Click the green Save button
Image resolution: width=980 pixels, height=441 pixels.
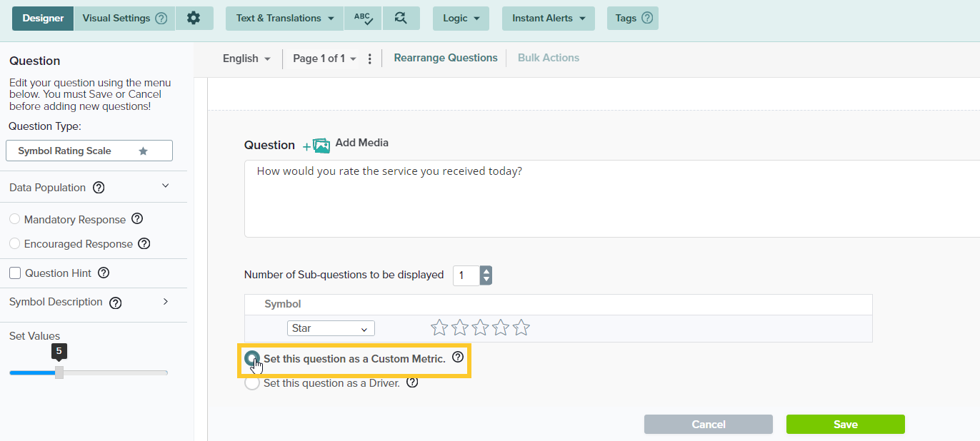point(845,424)
